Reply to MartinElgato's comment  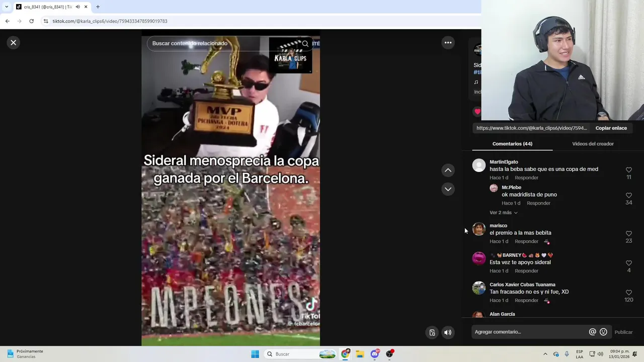[x=526, y=178]
